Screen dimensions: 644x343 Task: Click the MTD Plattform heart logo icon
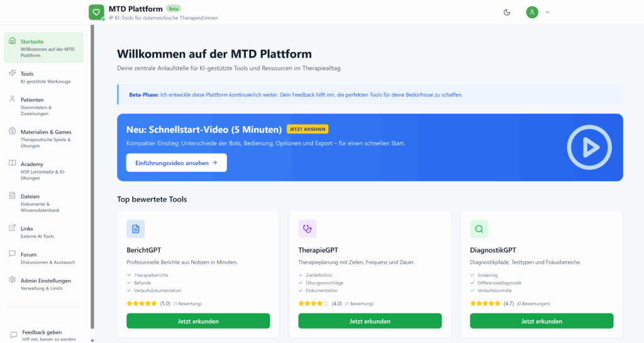tap(96, 12)
